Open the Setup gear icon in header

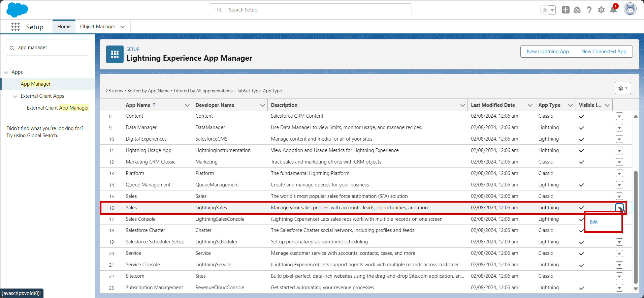(601, 10)
